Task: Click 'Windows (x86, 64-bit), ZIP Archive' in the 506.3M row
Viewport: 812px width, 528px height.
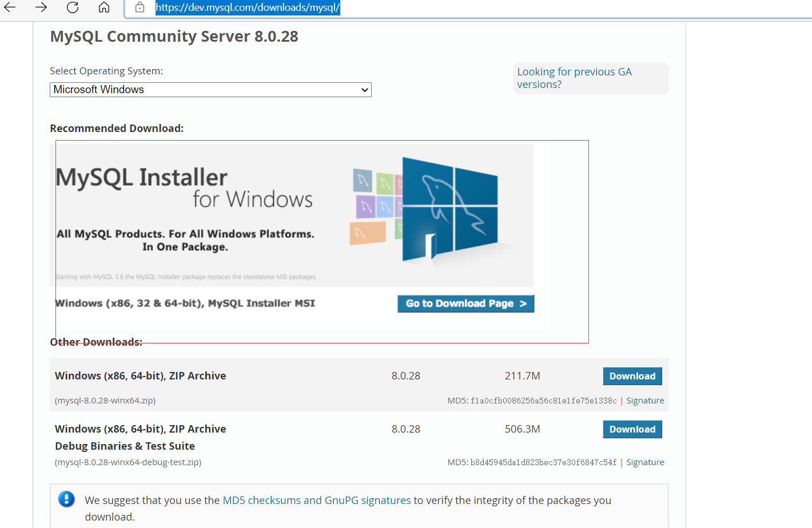Action: click(141, 429)
